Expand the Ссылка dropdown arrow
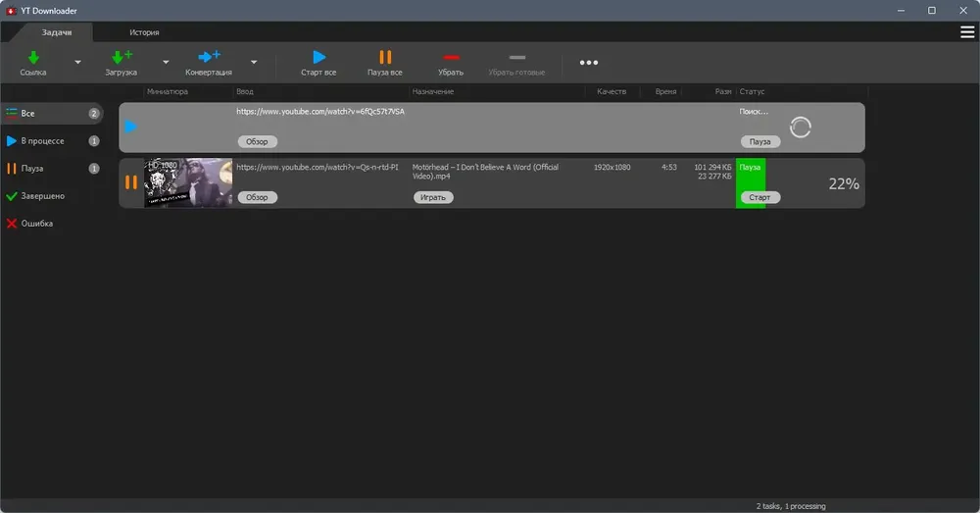Image resolution: width=980 pixels, height=513 pixels. [78, 62]
